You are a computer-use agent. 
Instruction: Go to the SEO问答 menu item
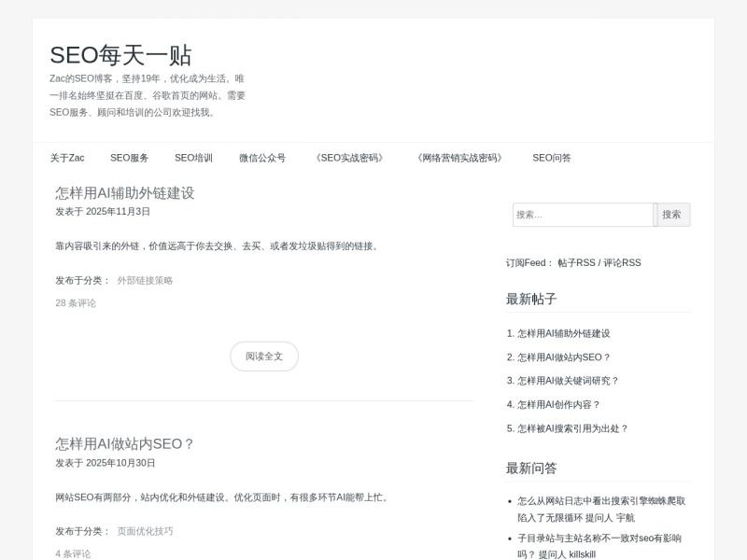[551, 158]
